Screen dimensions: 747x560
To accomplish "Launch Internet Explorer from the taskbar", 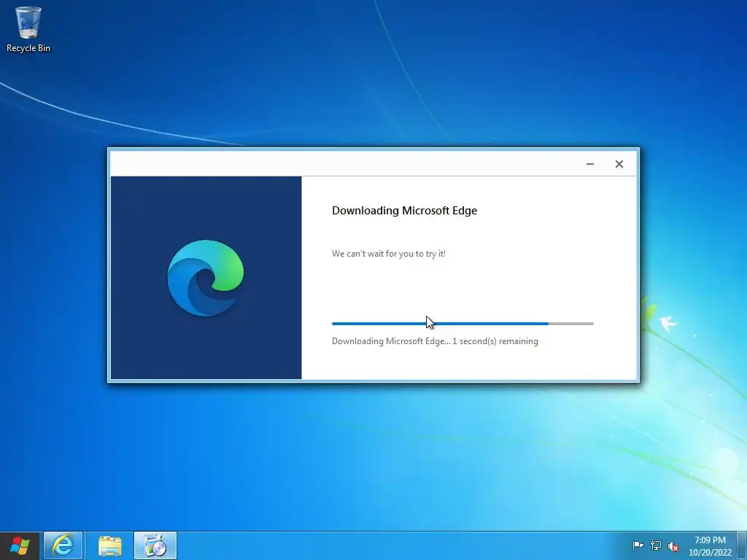I will coord(63,545).
